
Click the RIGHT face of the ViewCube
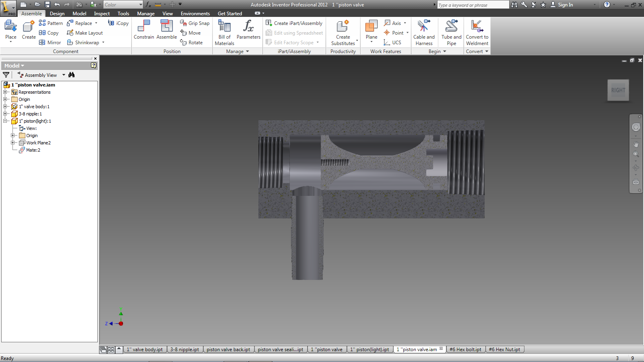coord(618,90)
